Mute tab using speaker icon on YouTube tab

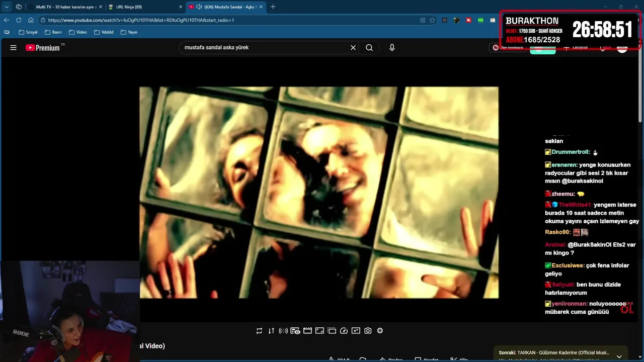[199, 7]
